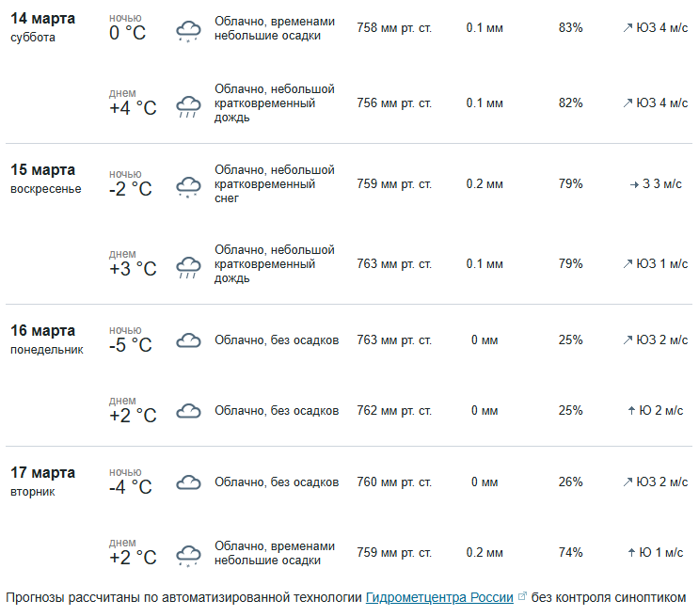Click the precipitation icon for March 17 daytime
This screenshot has height=616, width=699.
[x=189, y=555]
